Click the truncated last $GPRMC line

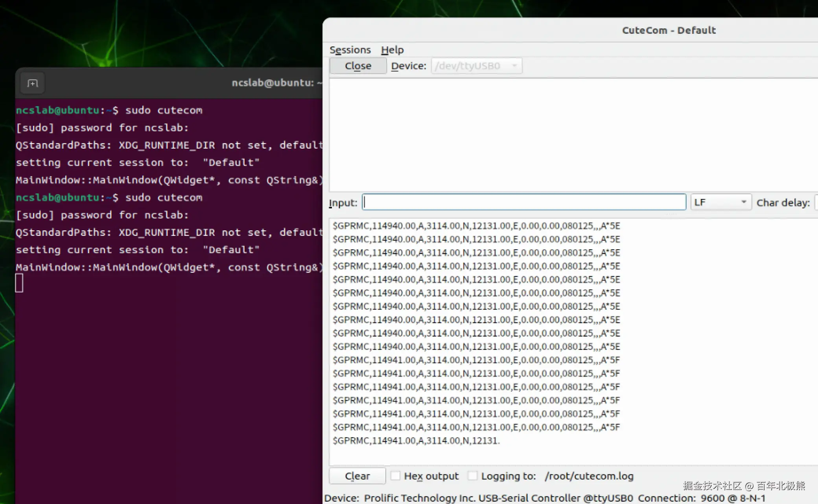pyautogui.click(x=416, y=441)
